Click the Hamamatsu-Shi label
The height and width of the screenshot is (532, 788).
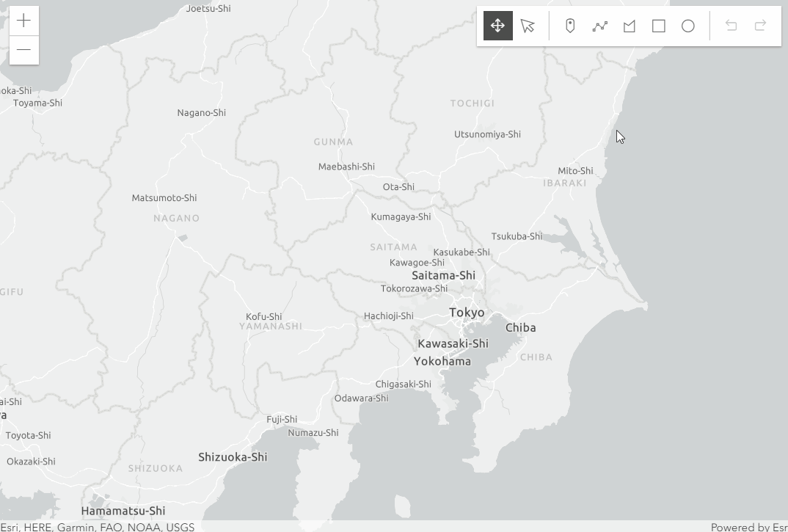click(123, 511)
